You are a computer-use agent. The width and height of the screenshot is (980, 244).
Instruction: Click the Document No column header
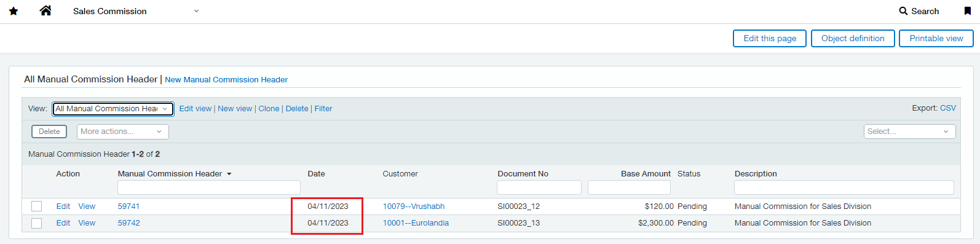523,174
